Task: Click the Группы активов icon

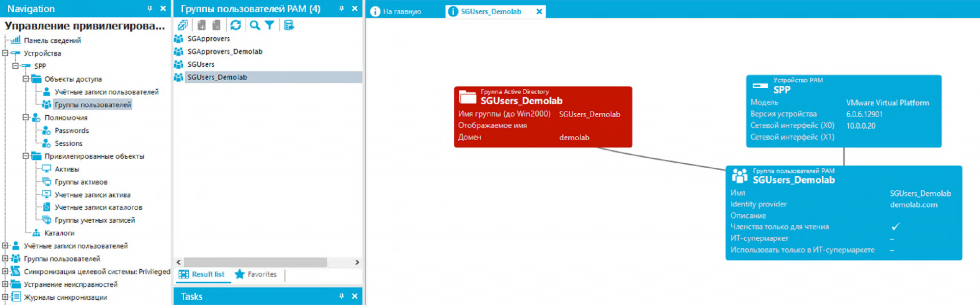Action: pos(47,181)
